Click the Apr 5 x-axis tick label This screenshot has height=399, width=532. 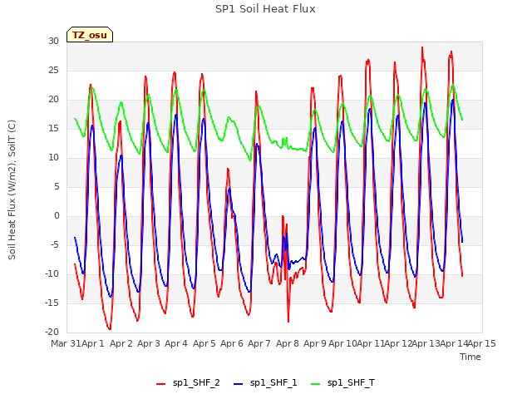click(204, 343)
